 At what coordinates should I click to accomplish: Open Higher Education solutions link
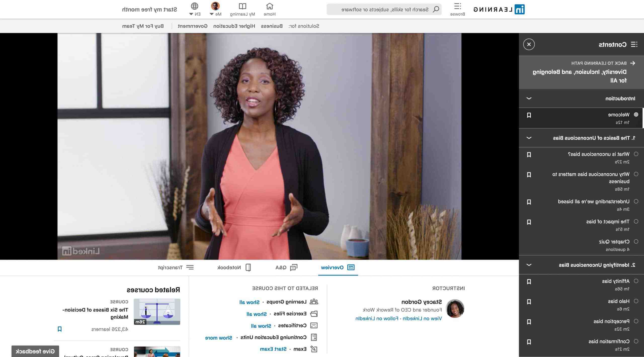234,26
